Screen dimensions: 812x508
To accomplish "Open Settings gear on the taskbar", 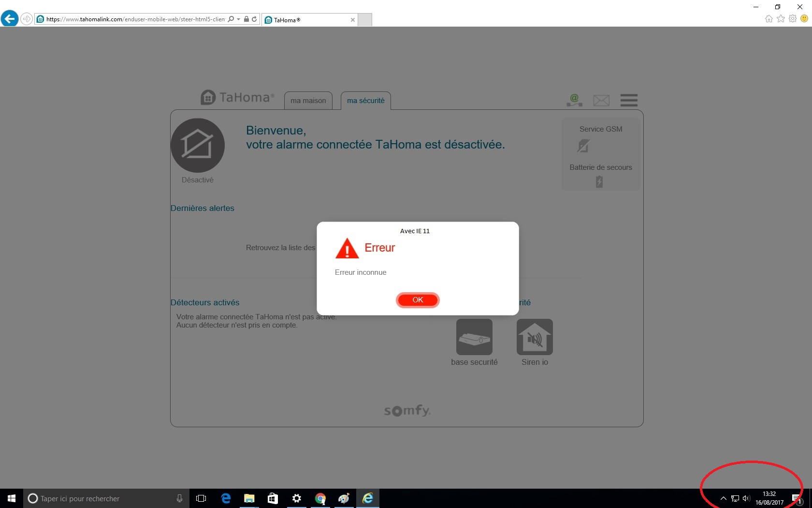I will click(297, 498).
